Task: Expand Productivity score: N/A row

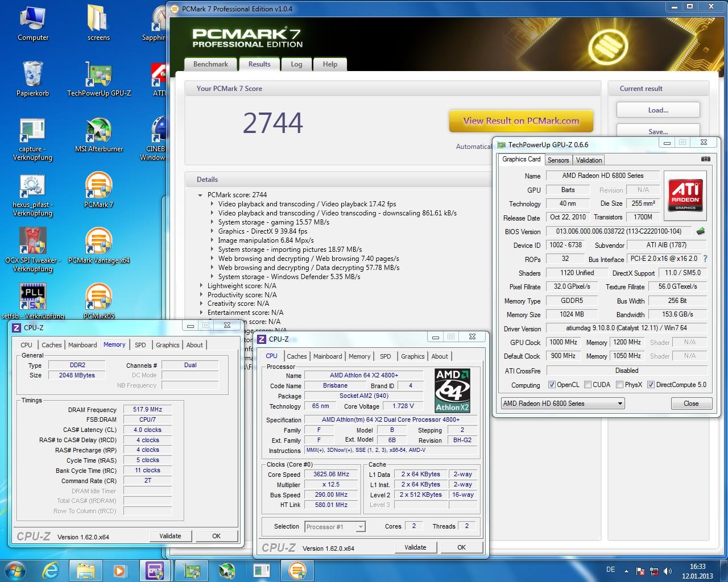Action: coord(201,295)
